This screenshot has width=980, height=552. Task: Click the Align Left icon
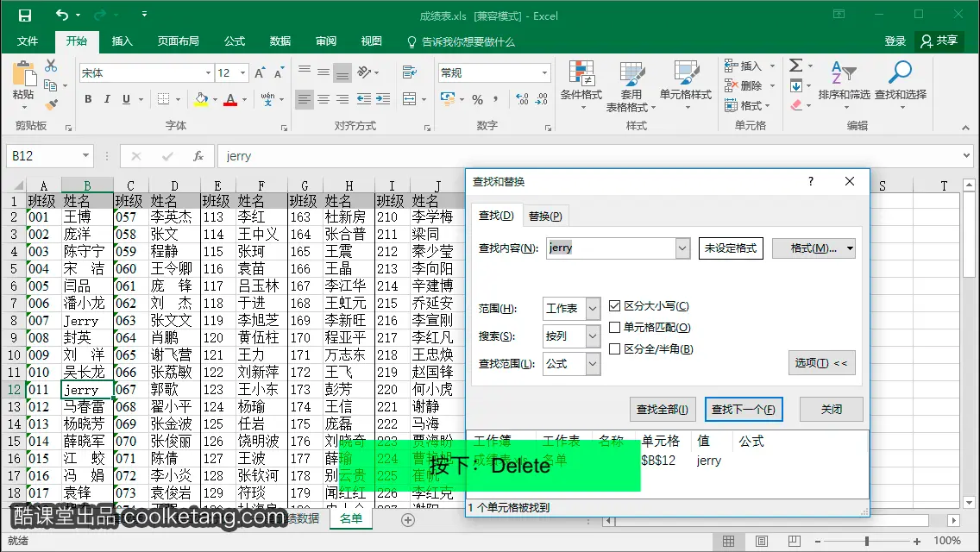click(305, 99)
